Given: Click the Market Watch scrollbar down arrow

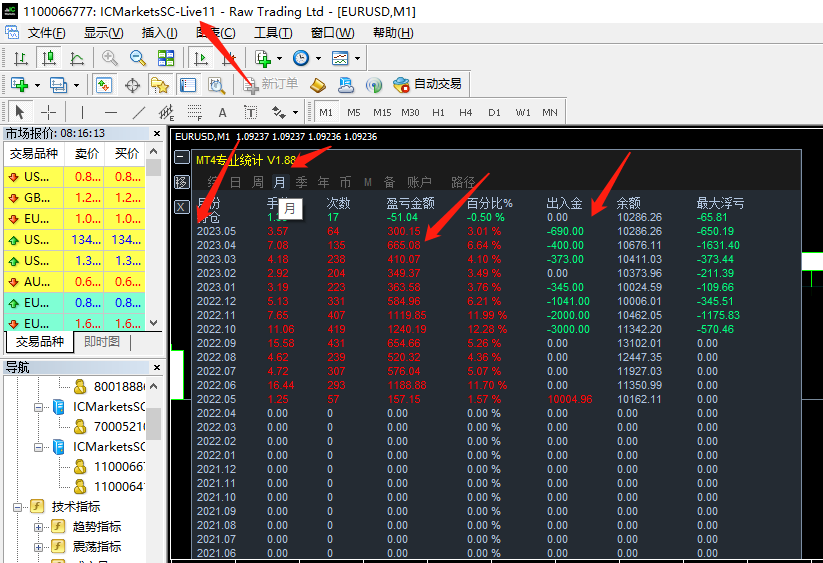Looking at the screenshot, I should click(x=153, y=323).
